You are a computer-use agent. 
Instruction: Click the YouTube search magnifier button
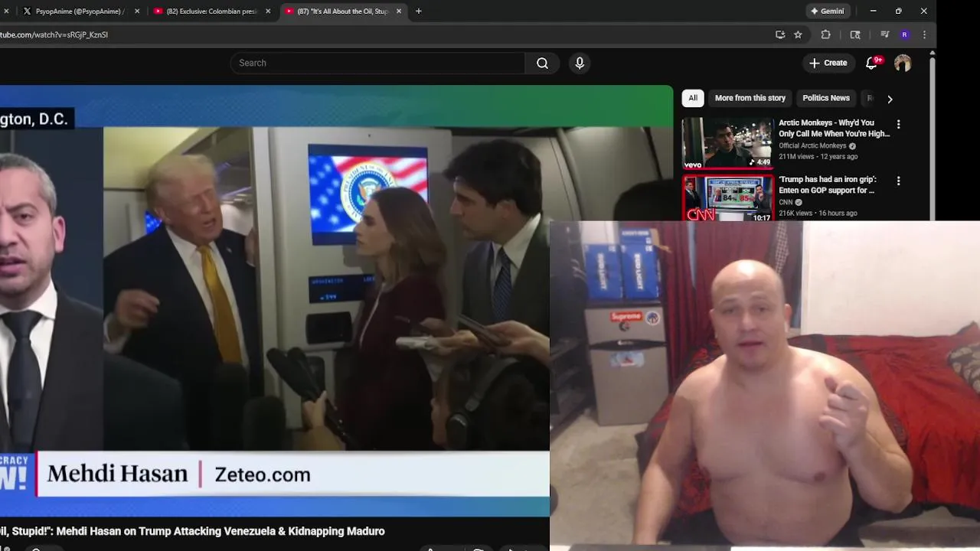542,63
